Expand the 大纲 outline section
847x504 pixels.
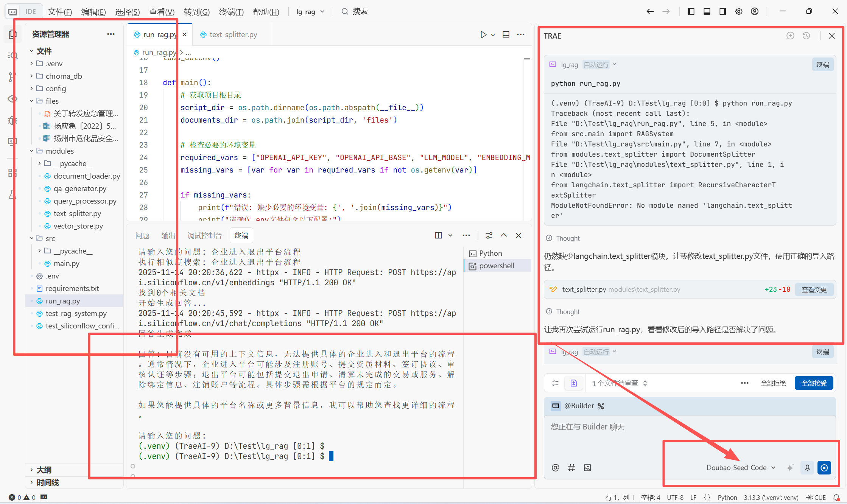[x=44, y=470]
